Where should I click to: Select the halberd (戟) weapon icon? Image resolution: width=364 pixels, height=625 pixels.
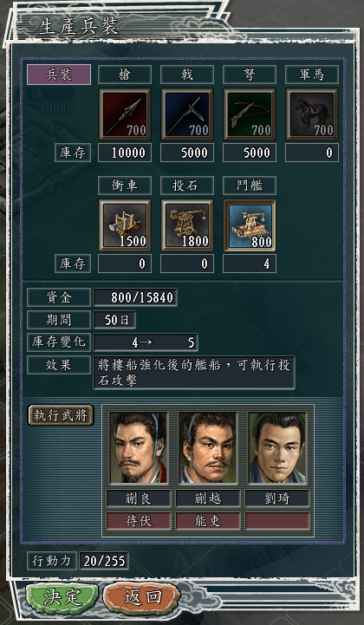click(187, 114)
